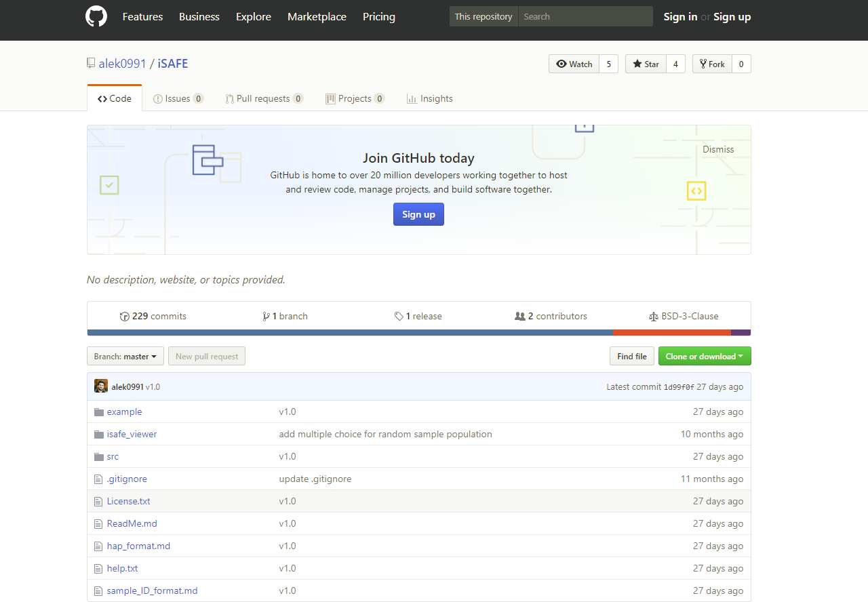Click the example folder icon
The width and height of the screenshot is (868, 602).
(x=99, y=412)
